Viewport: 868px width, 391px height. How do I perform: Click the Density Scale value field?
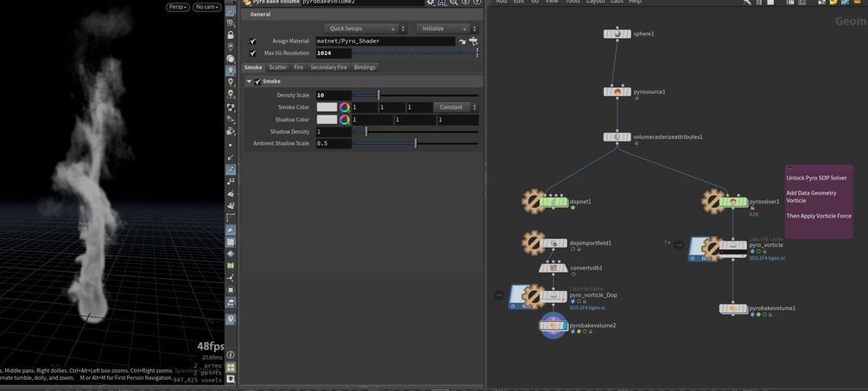333,96
